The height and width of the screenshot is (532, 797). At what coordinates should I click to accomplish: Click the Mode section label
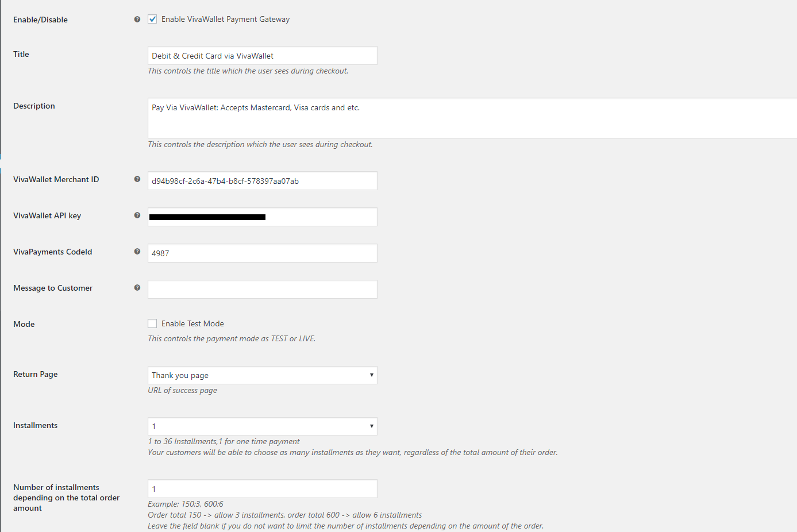[24, 323]
